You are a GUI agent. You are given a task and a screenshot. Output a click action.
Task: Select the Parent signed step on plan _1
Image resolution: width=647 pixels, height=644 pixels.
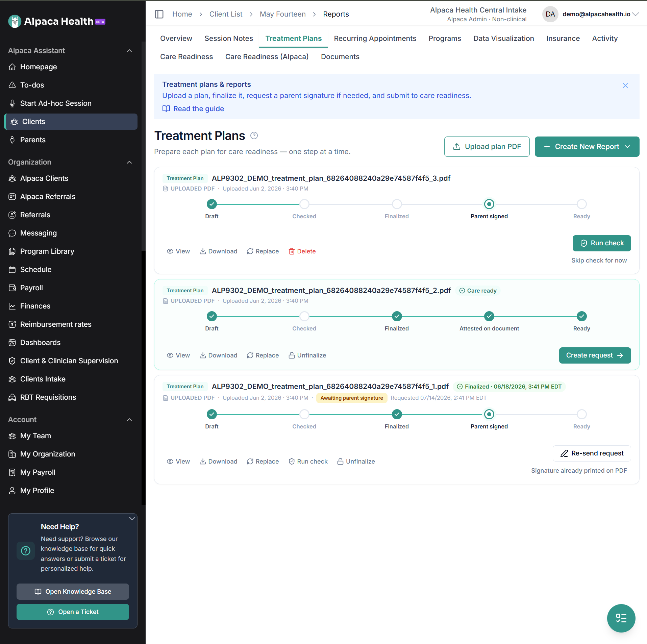[x=489, y=414]
